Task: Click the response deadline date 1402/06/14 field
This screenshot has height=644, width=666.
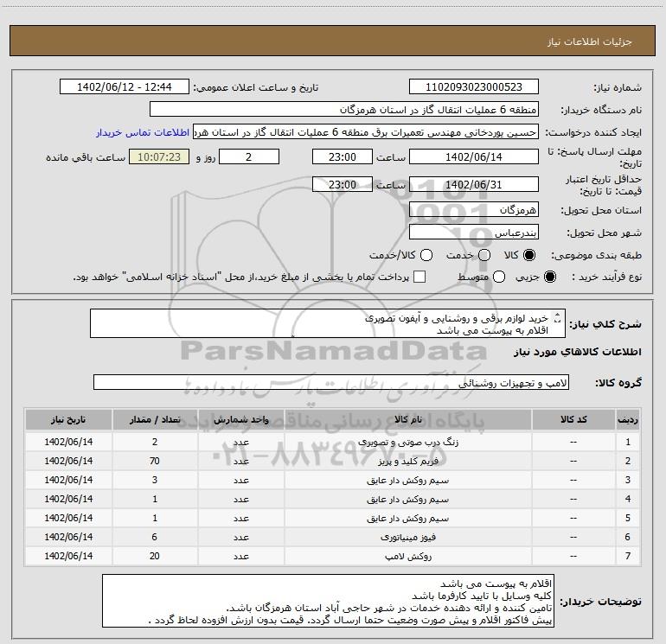Action: point(474,156)
